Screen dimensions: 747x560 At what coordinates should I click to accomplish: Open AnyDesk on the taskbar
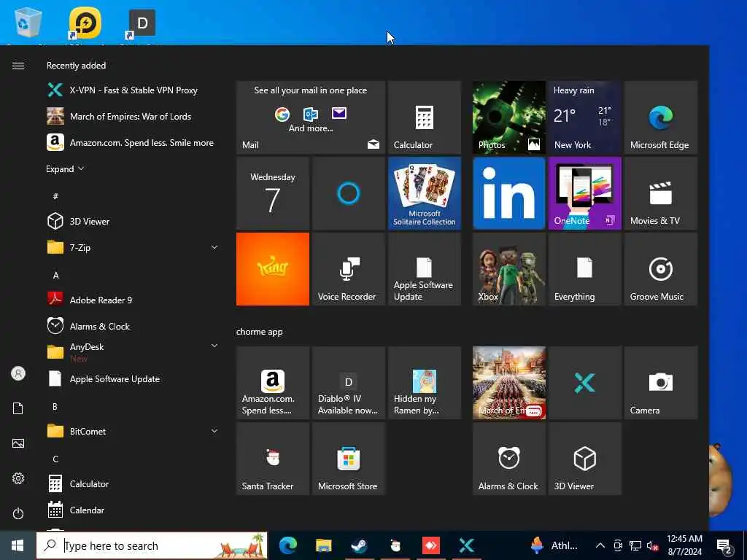pos(430,545)
